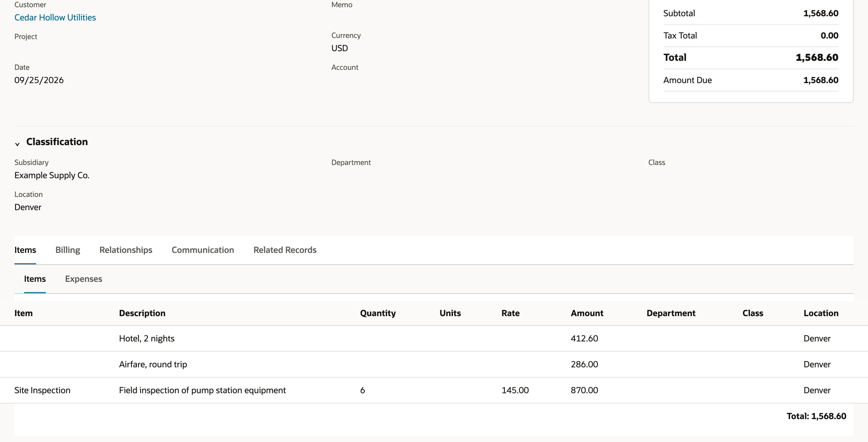868x442 pixels.
Task: Click the date value 09/25/2026
Action: point(39,80)
